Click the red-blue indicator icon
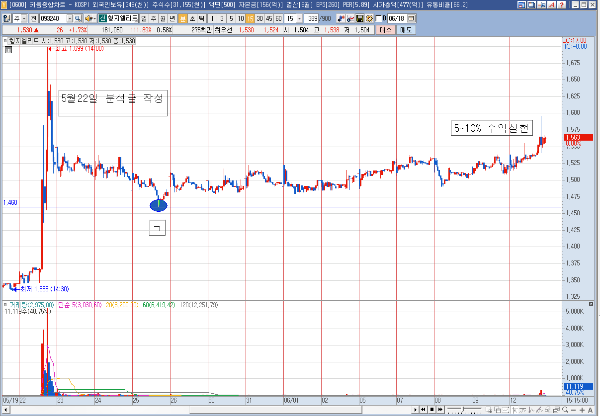Viewport: 600px width, 418px height. point(341,18)
